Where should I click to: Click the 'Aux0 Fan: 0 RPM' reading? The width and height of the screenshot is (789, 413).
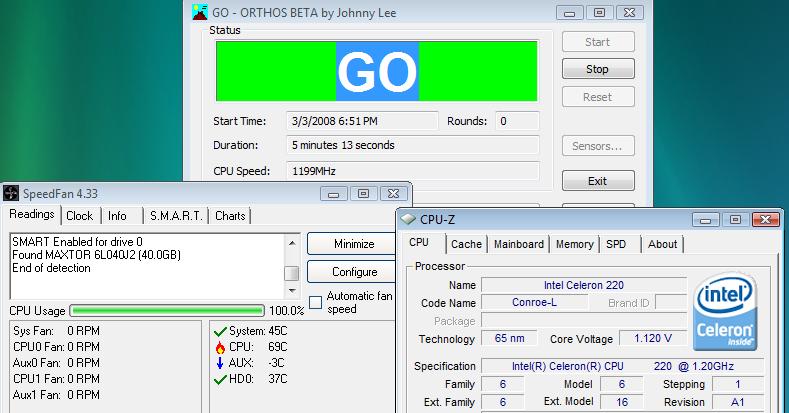pos(56,363)
